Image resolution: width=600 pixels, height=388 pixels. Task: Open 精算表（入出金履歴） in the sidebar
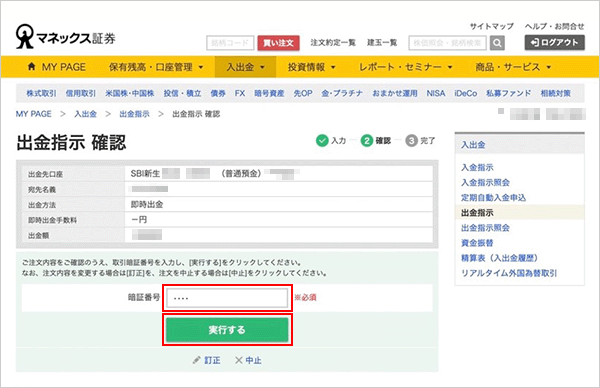coord(499,258)
